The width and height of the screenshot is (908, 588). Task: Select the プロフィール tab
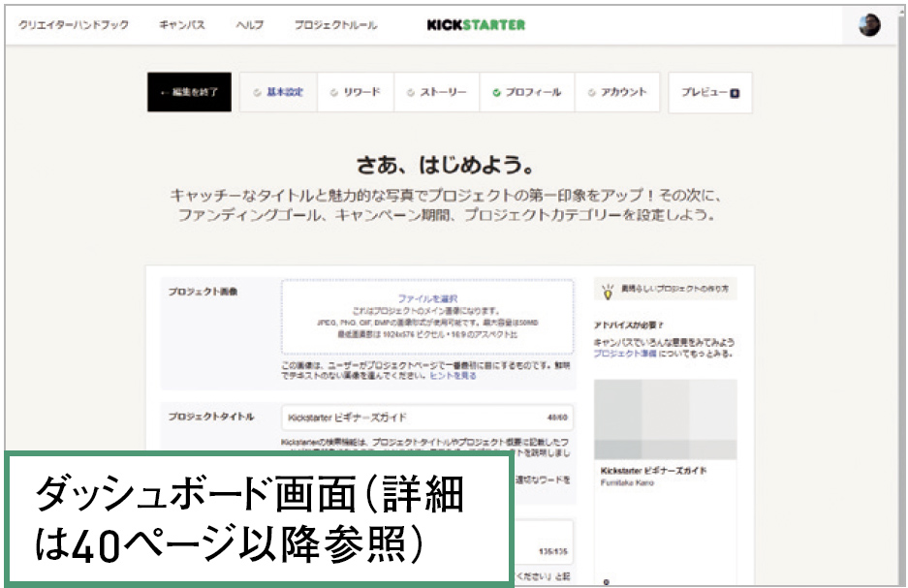pos(527,92)
